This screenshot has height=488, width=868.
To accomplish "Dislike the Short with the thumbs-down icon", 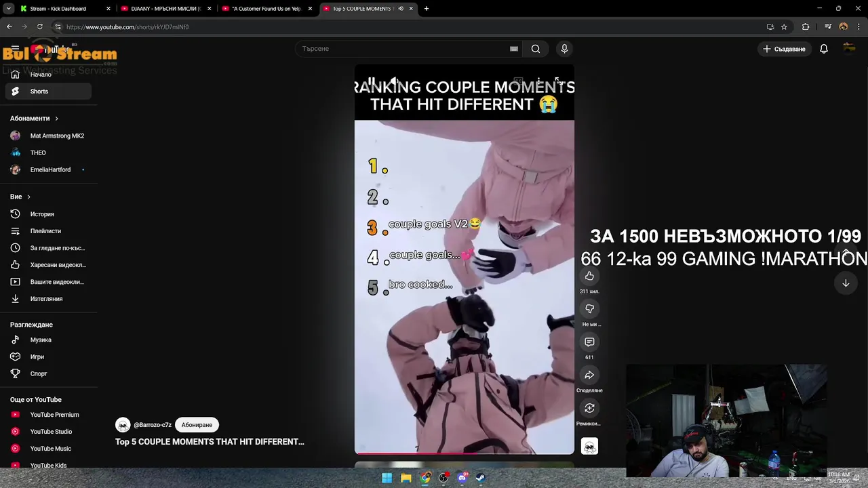I will 589,309.
